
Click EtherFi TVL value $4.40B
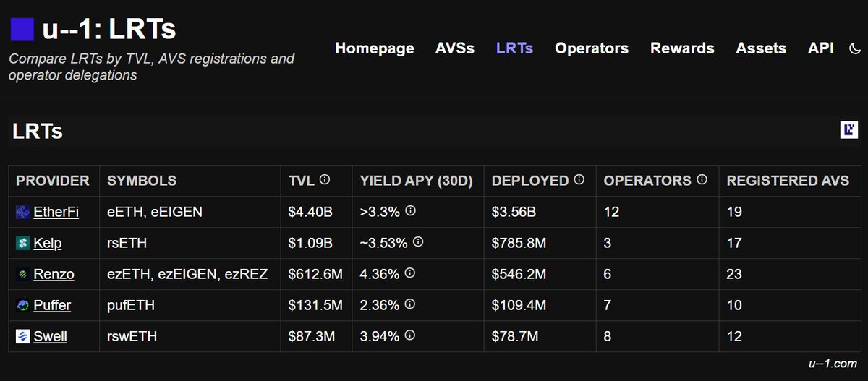click(x=310, y=212)
